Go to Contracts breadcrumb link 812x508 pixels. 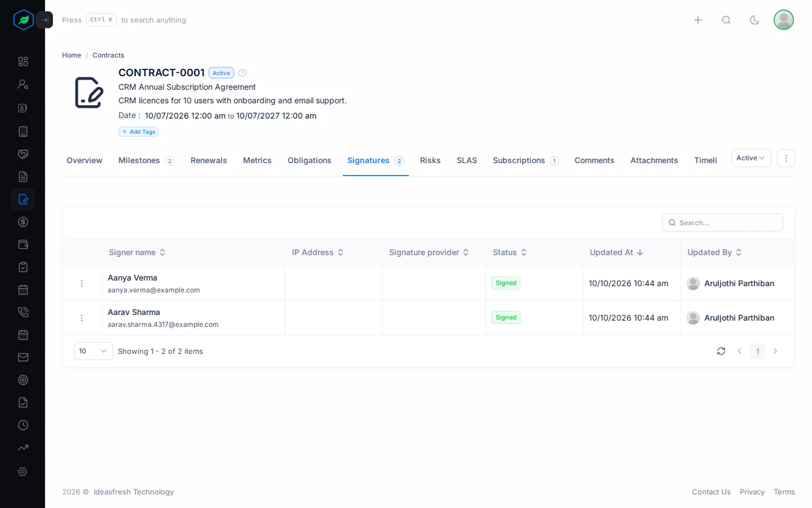tap(108, 55)
